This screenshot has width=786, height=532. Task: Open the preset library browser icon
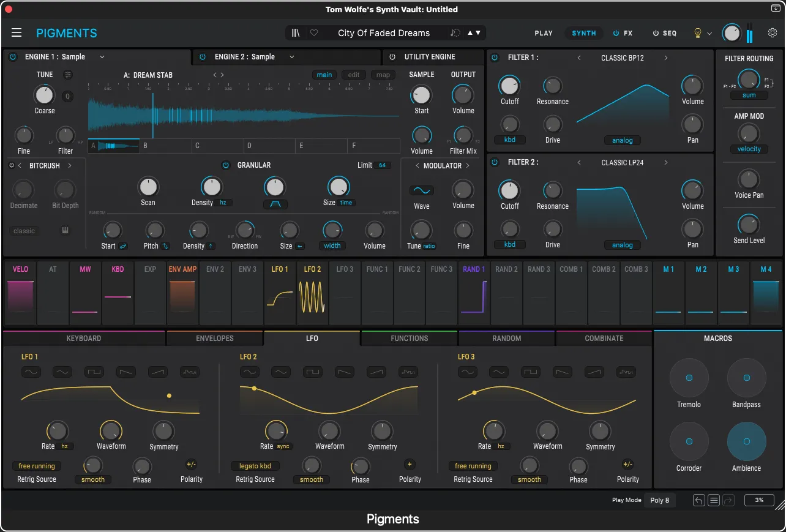coord(296,33)
